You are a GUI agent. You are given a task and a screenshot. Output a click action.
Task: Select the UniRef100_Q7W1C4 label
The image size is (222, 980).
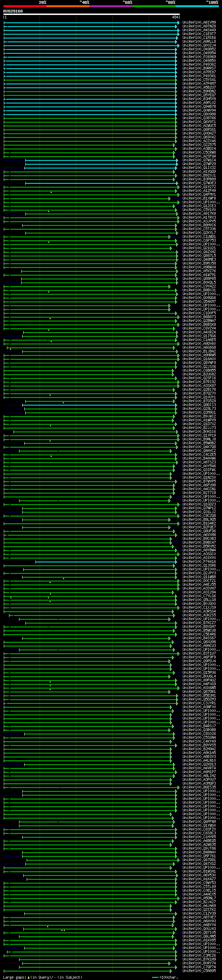[x=199, y=160]
